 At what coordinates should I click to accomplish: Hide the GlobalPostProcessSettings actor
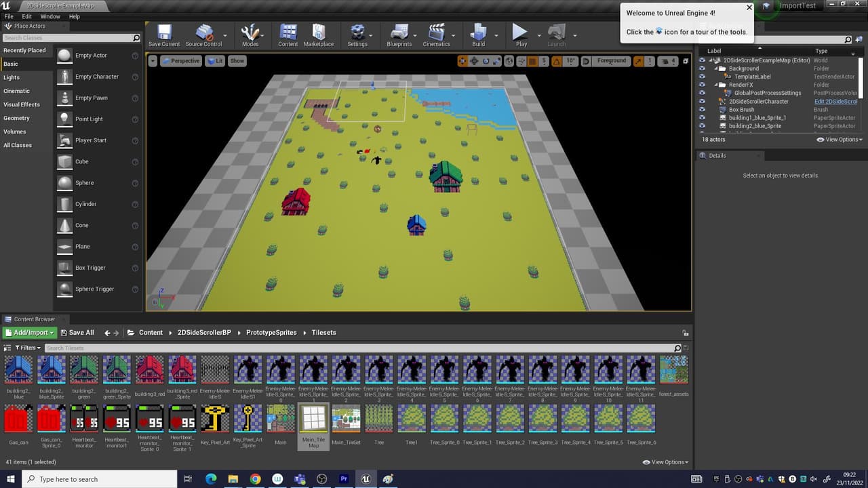pyautogui.click(x=702, y=93)
